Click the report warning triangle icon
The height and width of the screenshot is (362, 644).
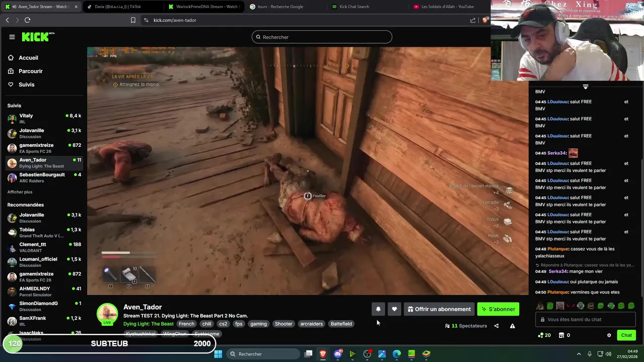coord(512,326)
